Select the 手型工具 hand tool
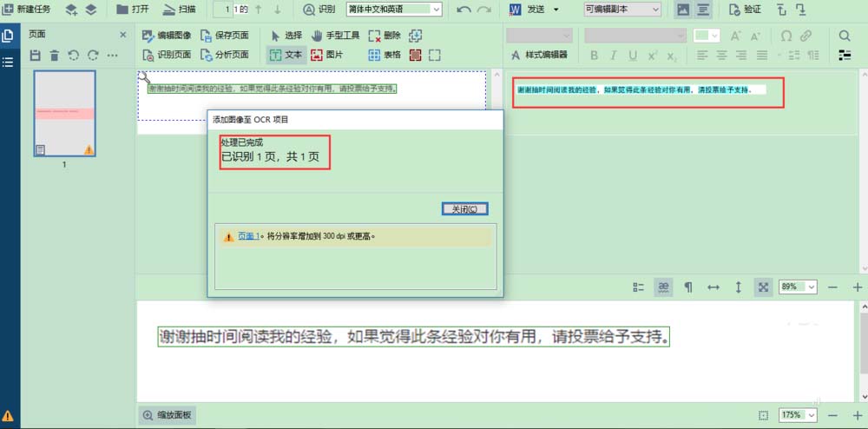Viewport: 868px width, 429px height. pos(335,36)
